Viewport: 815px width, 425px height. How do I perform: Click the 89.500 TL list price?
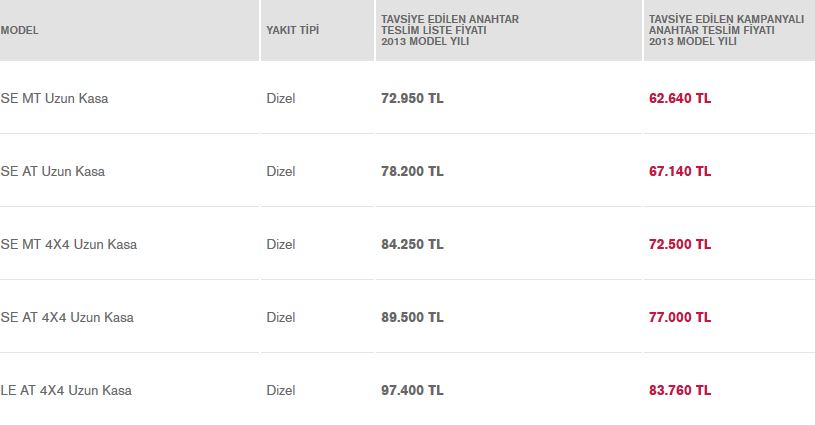[412, 317]
